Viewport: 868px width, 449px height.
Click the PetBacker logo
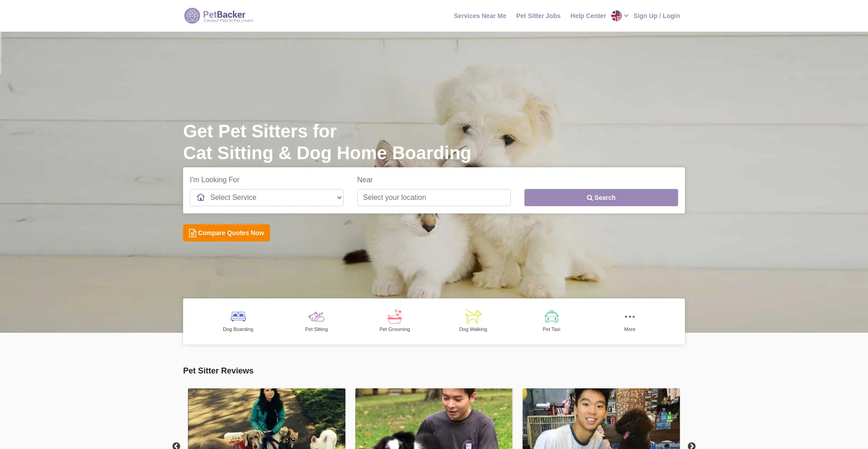(219, 16)
